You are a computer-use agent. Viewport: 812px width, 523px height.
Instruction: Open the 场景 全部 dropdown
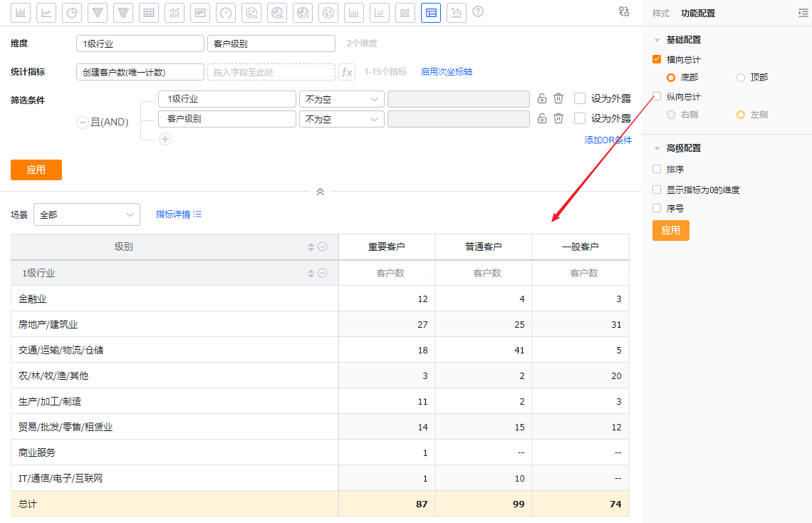pos(86,214)
